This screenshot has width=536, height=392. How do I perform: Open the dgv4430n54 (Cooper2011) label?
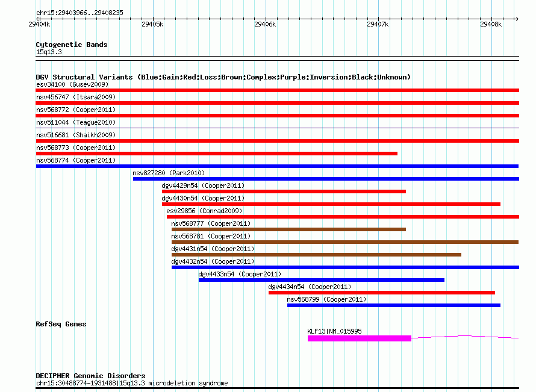(x=203, y=198)
